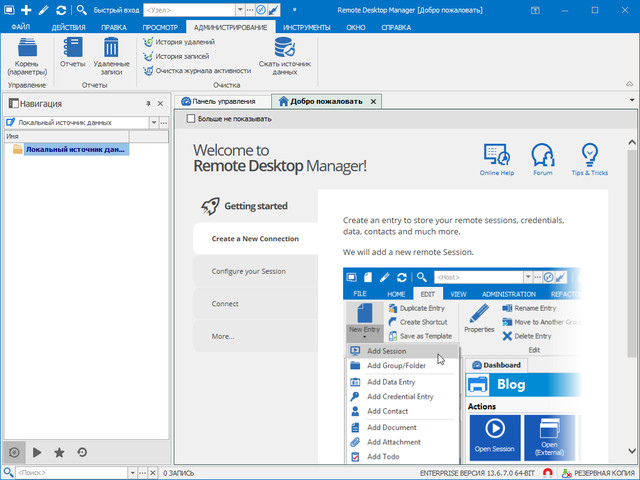Click the Поиск search field

(x=70, y=472)
